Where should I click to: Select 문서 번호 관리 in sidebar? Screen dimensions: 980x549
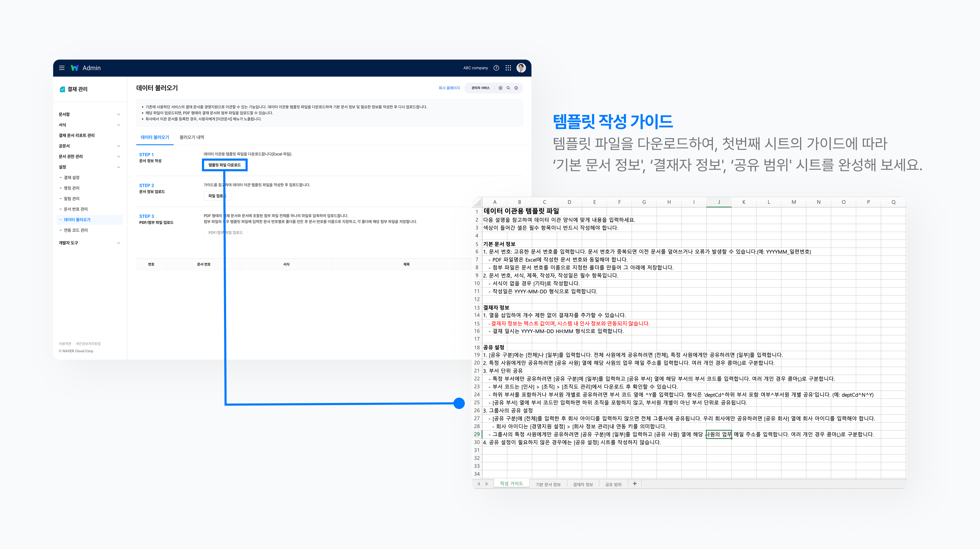[x=76, y=209]
